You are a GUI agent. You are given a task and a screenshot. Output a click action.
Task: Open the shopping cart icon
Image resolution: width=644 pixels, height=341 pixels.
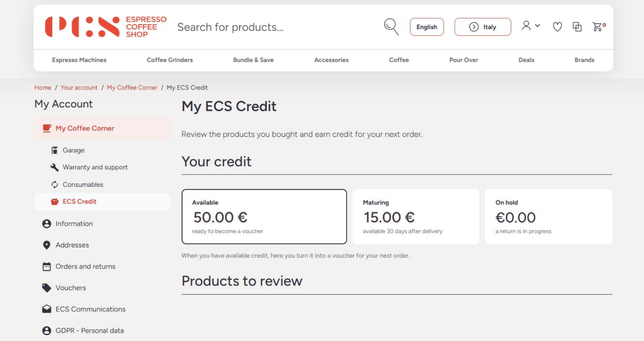tap(599, 27)
